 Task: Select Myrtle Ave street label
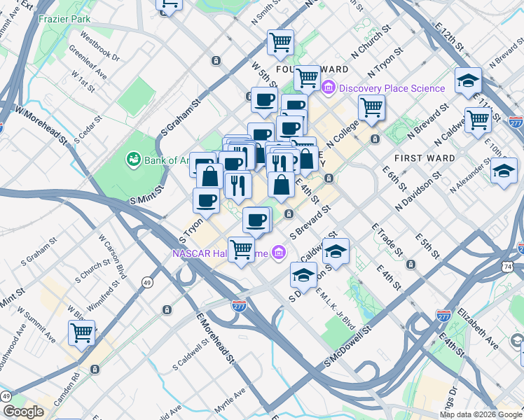tap(230, 400)
